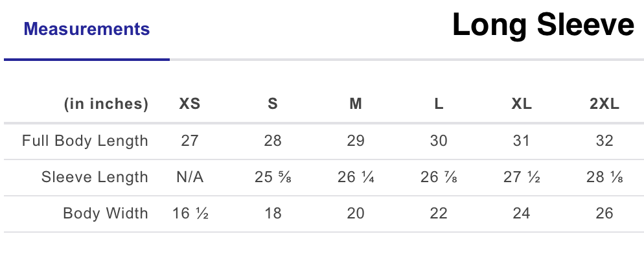Click the 27 ½ sleeve length value
Viewport: 644px width, 258px height.
tap(522, 177)
